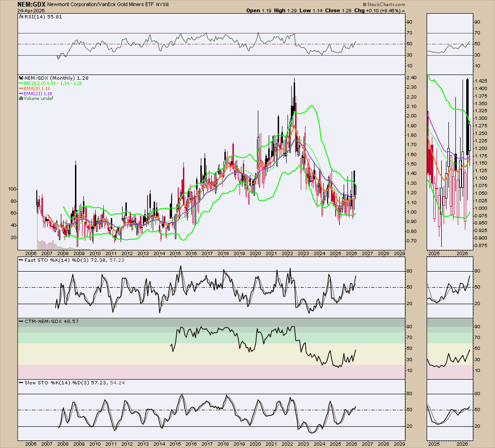
Task: Click the 2029 label on price panel time axis
Action: click(x=400, y=254)
